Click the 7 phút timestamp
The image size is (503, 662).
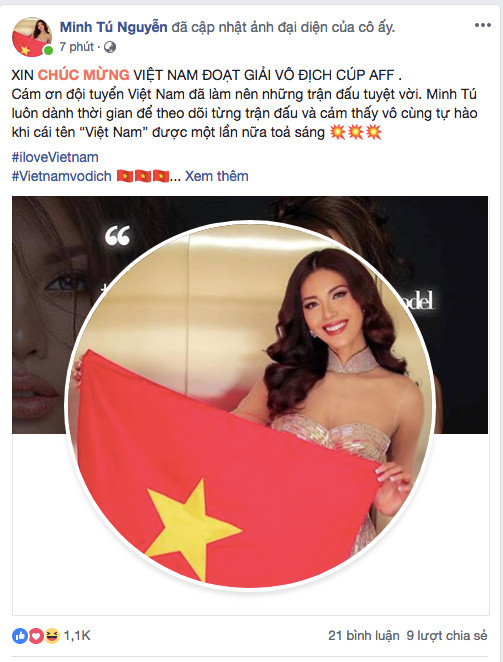click(x=76, y=47)
